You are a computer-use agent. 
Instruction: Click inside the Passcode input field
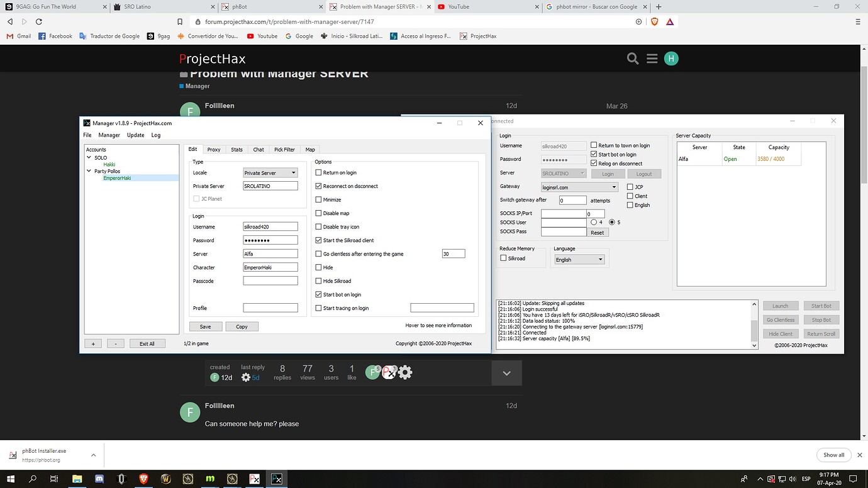tap(270, 280)
